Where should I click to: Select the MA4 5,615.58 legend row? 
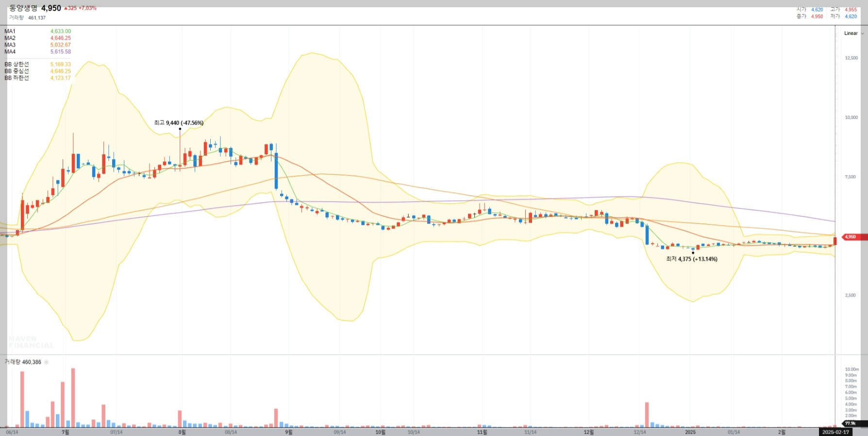tap(37, 52)
